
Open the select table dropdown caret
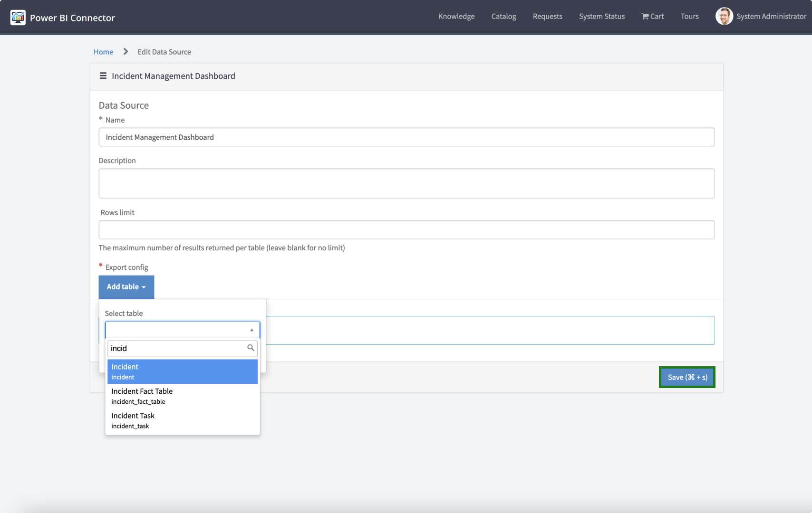click(251, 330)
